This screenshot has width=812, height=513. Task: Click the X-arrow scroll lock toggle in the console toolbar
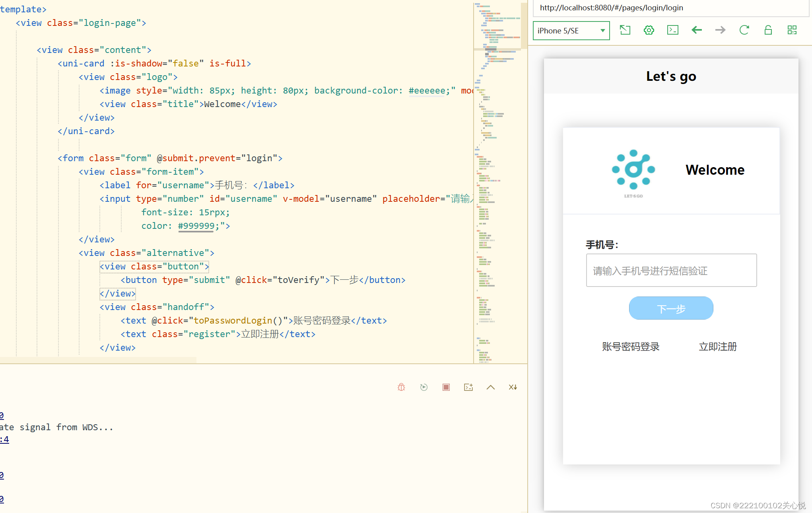[513, 387]
